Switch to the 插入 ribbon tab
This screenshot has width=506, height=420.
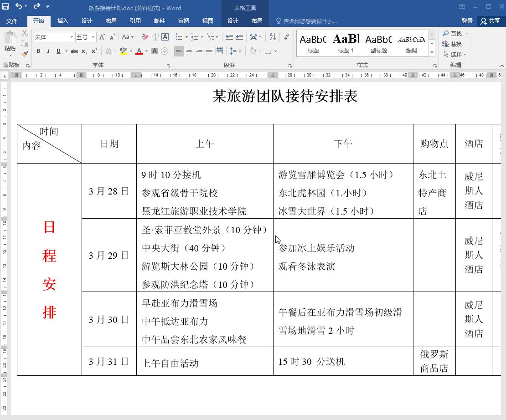[x=63, y=21]
